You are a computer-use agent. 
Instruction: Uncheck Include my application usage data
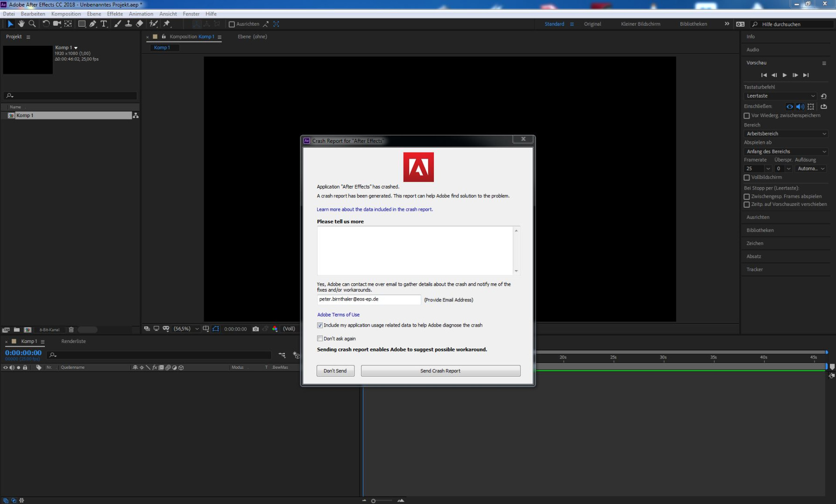tap(320, 325)
